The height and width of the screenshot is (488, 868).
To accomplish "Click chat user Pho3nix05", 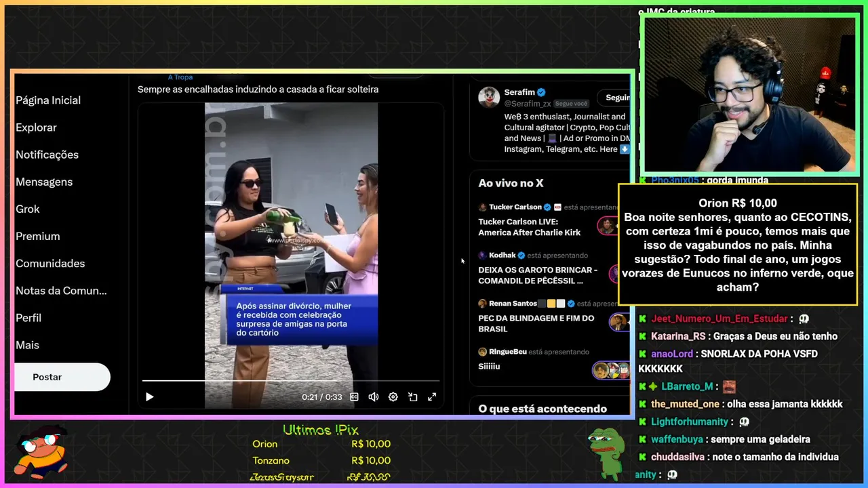I will tap(675, 180).
